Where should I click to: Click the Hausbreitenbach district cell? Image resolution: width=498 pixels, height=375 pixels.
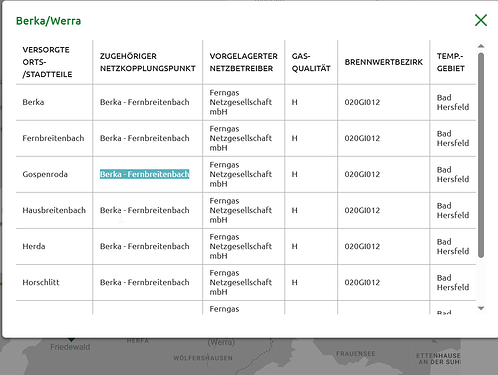(x=54, y=210)
